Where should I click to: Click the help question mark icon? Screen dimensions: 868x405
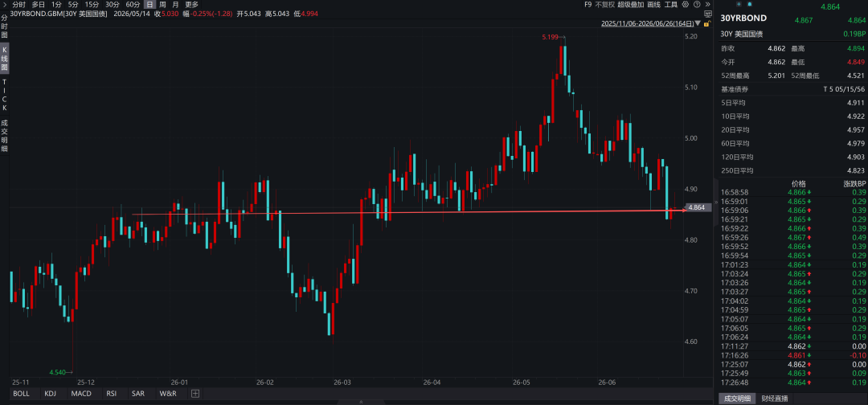coord(697,5)
